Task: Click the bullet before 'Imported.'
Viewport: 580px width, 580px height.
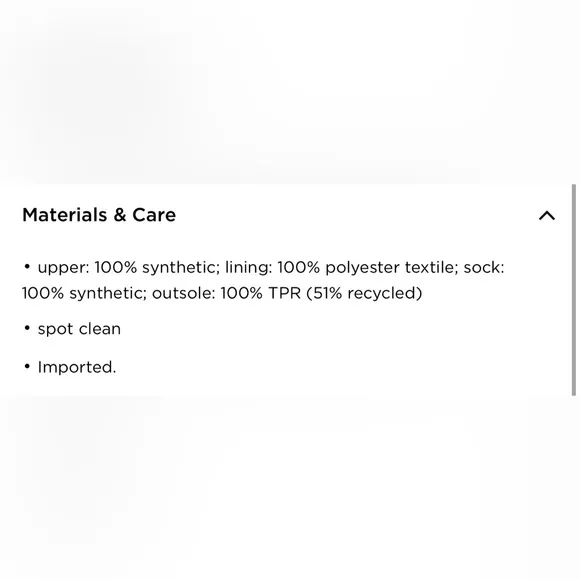Action: click(27, 367)
